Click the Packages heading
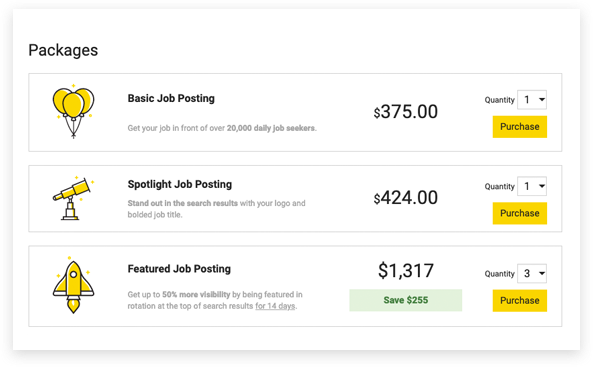The height and width of the screenshot is (367, 593). tap(63, 50)
